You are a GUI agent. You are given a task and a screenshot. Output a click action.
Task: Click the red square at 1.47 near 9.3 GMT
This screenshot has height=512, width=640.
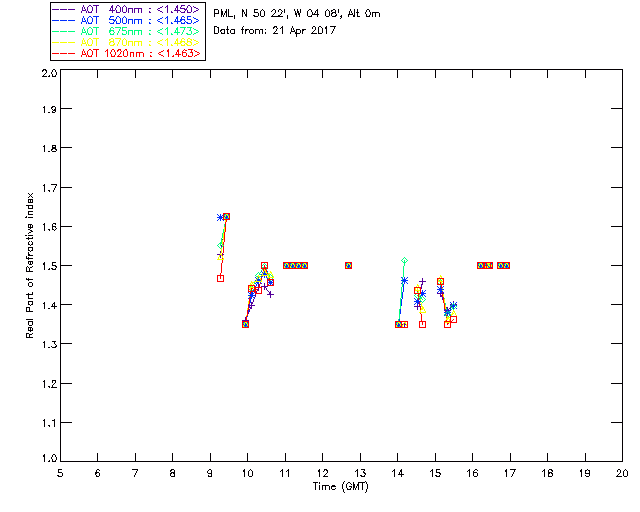(x=220, y=278)
